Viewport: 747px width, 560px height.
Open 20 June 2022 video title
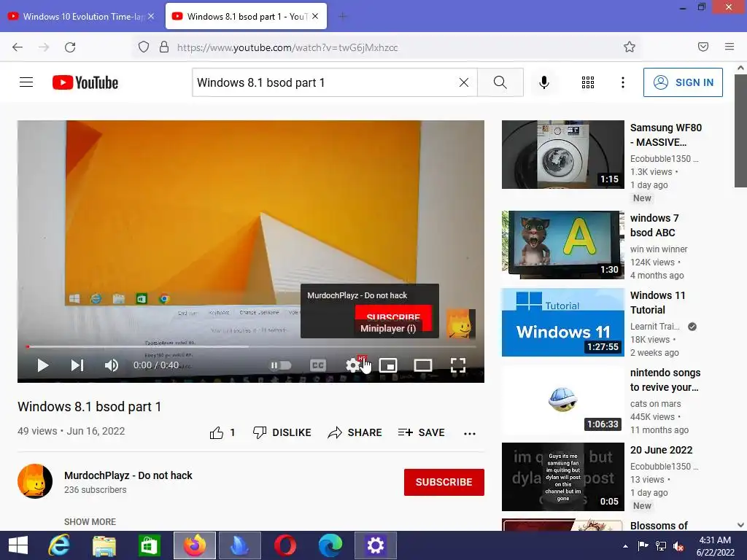pyautogui.click(x=661, y=450)
